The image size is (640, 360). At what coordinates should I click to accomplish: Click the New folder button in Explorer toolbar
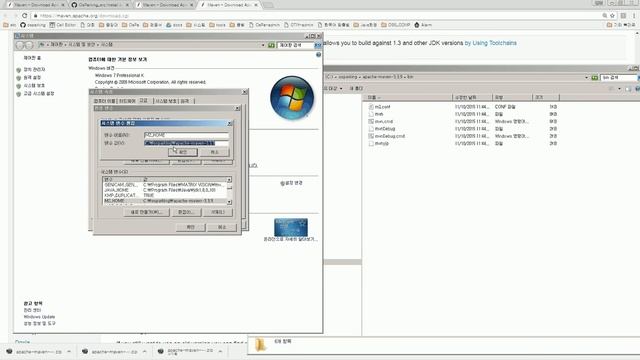click(356, 89)
